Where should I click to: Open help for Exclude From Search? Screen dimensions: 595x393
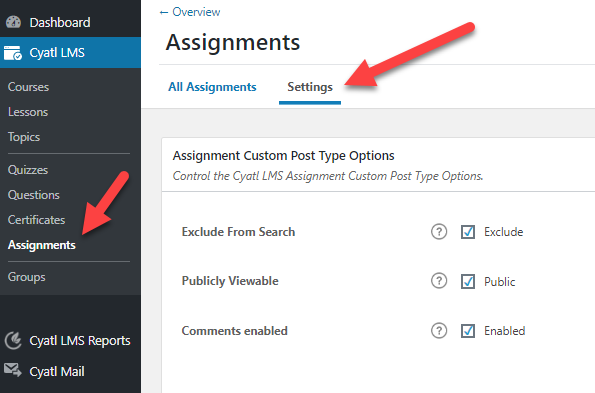(x=439, y=231)
